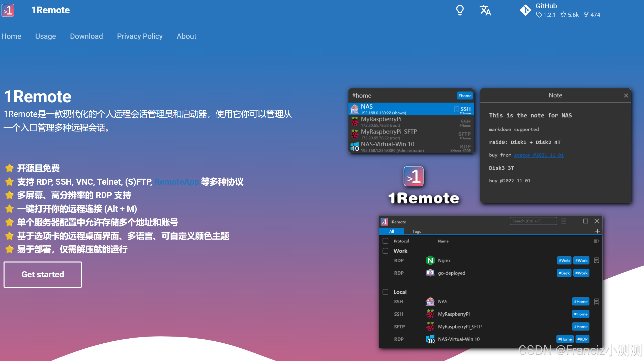Screen dimensions: 644x361
Task: Open the note icon on Nginx row
Action: [x=596, y=260]
